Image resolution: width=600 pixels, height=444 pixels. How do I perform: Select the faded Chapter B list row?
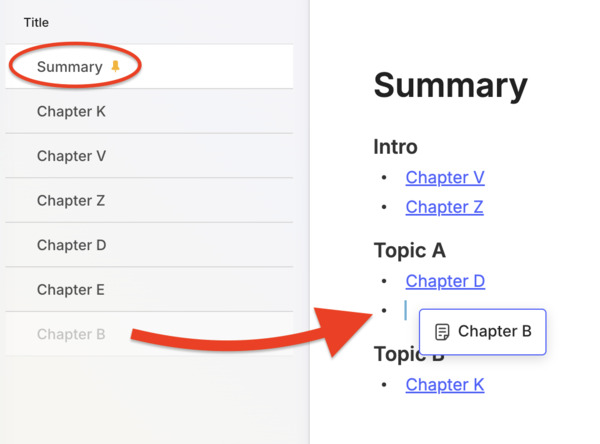71,334
